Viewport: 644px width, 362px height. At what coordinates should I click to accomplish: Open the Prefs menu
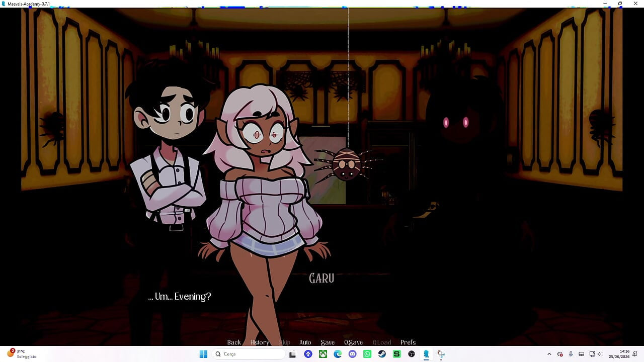[408, 342]
